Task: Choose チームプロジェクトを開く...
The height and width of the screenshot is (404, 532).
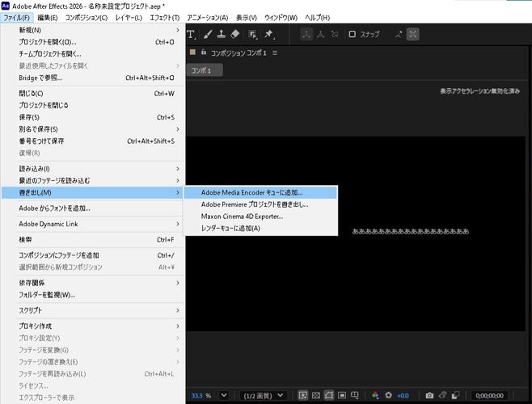Action: 93,54
